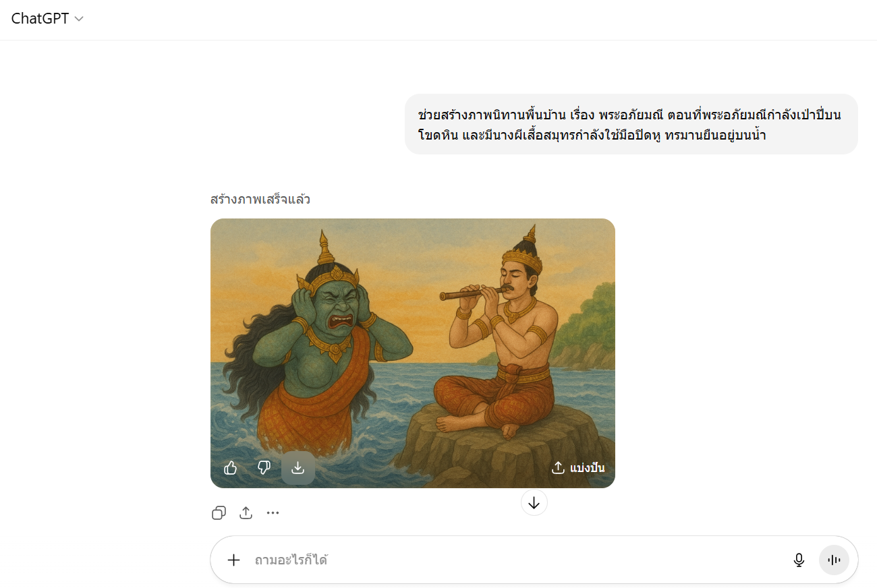Image resolution: width=877 pixels, height=588 pixels.
Task: Select the user prompt message bubble
Action: tap(631, 124)
